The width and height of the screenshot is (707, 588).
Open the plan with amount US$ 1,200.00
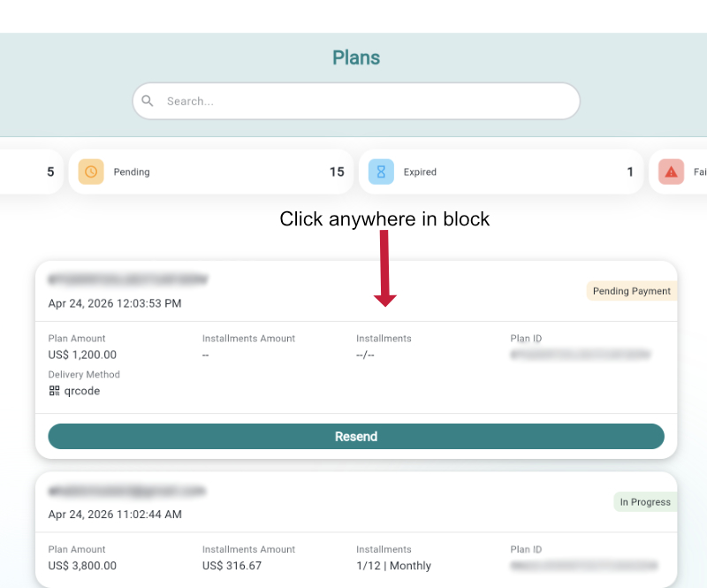(x=82, y=355)
